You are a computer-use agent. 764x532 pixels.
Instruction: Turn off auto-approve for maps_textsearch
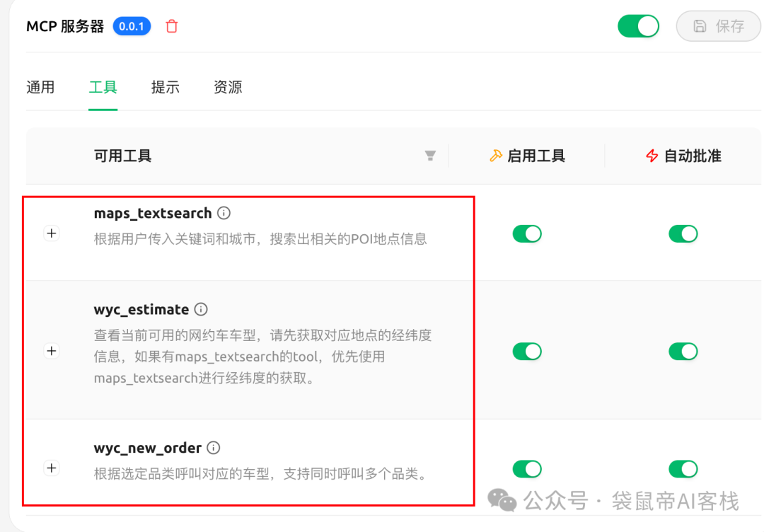[683, 234]
